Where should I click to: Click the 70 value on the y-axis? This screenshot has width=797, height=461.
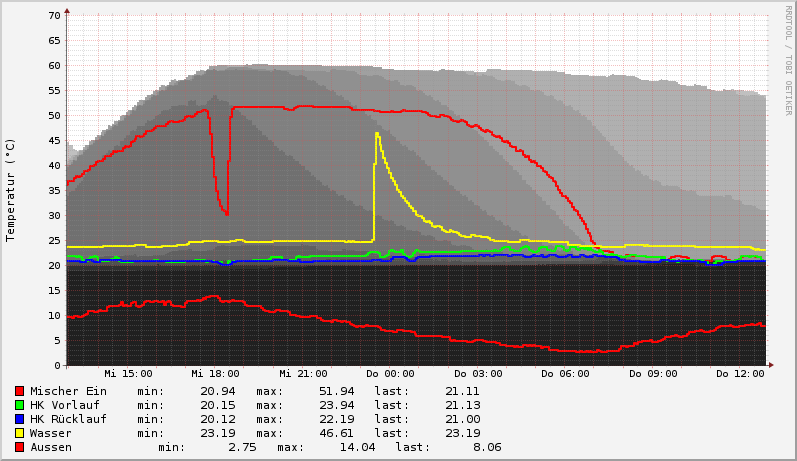click(x=54, y=16)
